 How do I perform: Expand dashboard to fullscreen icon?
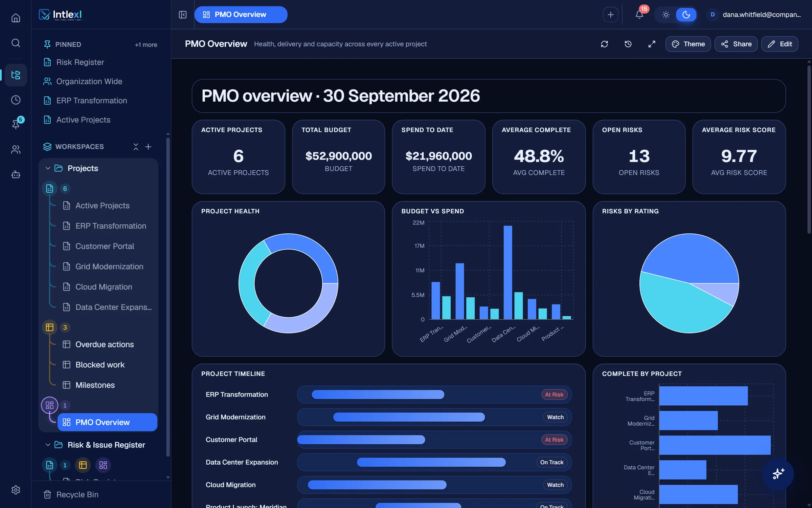pos(652,44)
